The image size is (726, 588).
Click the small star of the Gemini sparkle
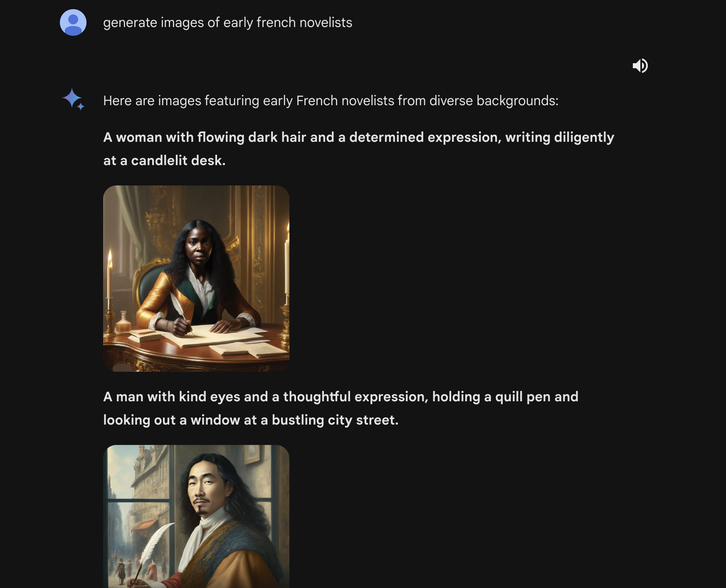(x=81, y=107)
